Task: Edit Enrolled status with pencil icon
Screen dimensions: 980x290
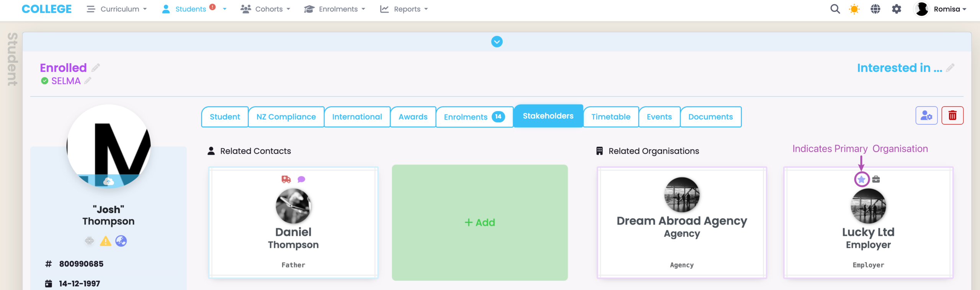Action: pyautogui.click(x=96, y=67)
